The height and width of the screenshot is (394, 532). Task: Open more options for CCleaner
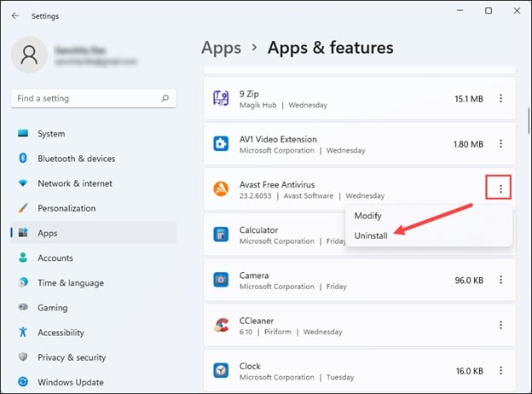click(500, 325)
